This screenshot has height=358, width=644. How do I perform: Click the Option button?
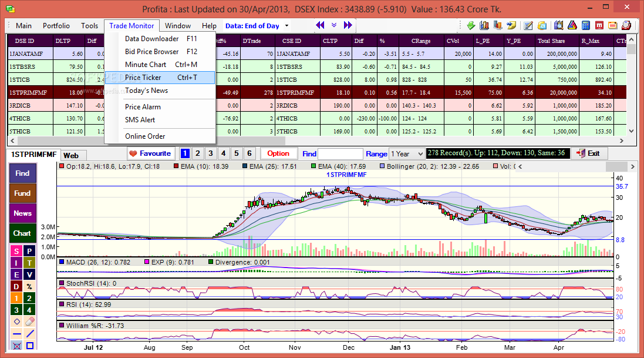point(278,153)
